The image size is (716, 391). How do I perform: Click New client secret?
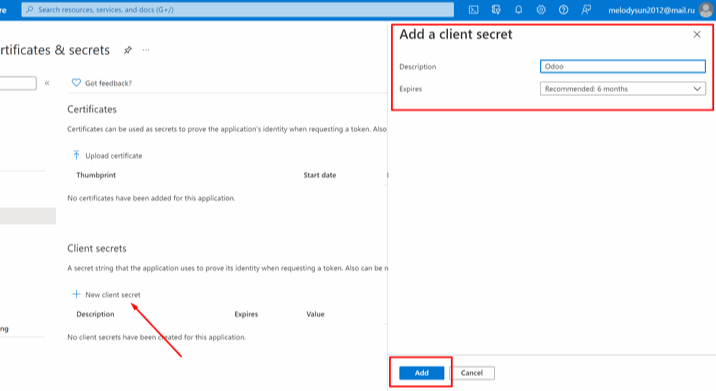tap(106, 295)
